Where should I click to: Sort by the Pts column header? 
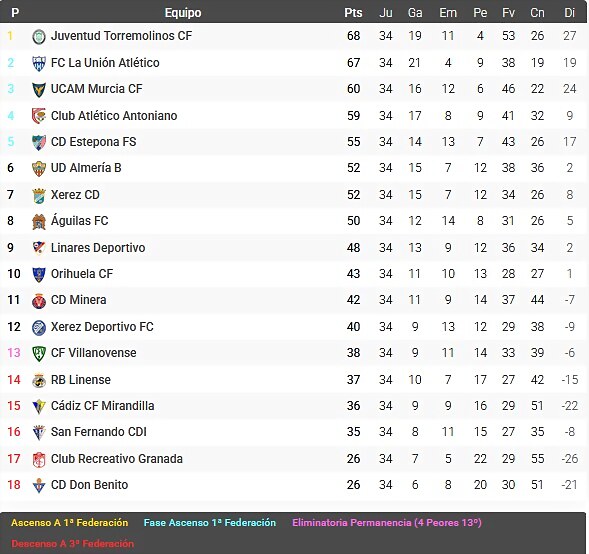(353, 13)
